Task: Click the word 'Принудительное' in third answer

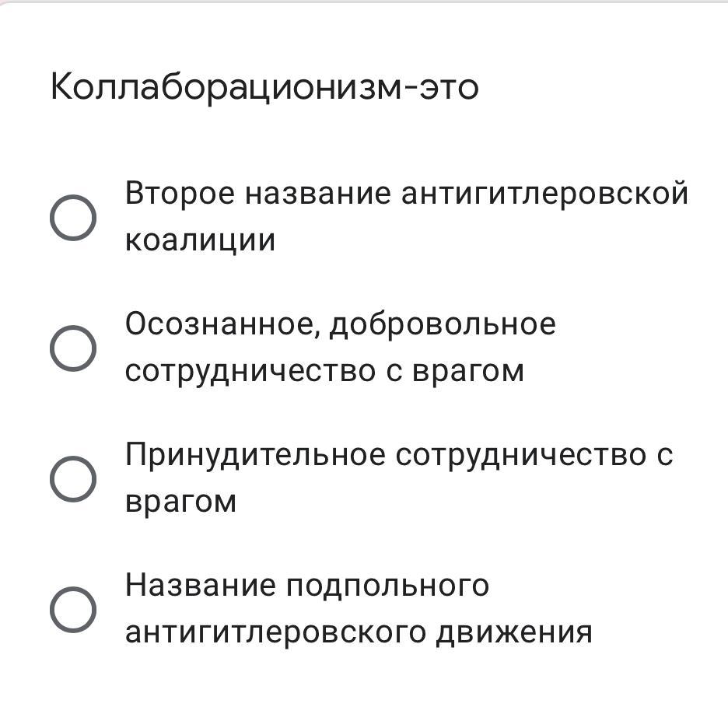Action: tap(255, 456)
